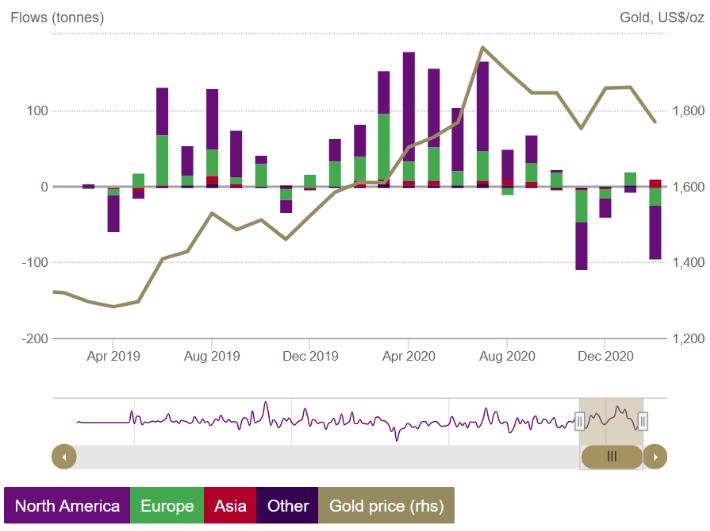The height and width of the screenshot is (531, 710).
Task: Click the Apr 2019 x-axis label
Action: coord(113,355)
